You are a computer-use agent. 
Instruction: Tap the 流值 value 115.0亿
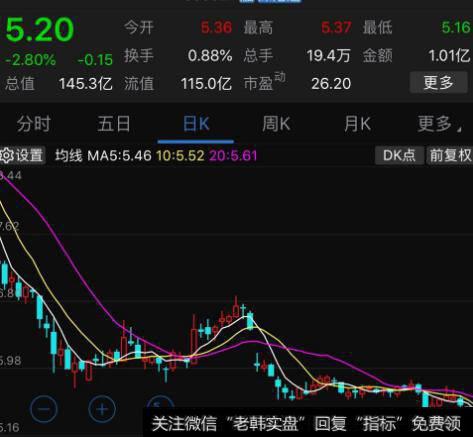click(x=206, y=84)
